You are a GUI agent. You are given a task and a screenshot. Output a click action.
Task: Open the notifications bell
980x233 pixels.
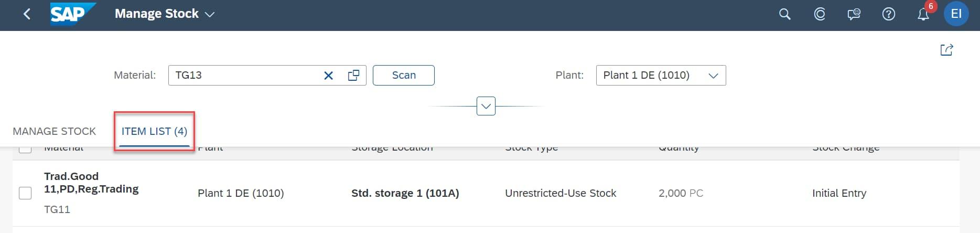(x=923, y=14)
